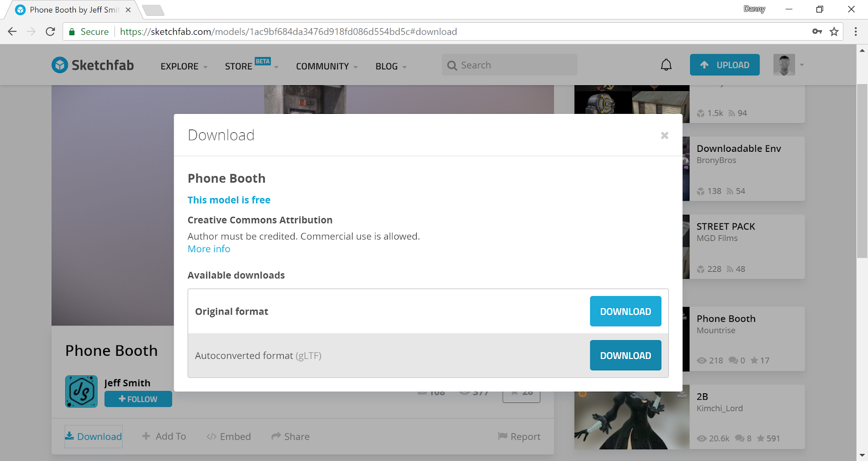Screen dimensions: 868x461
Task: Click the like star on the 2B card
Action: [x=761, y=439]
